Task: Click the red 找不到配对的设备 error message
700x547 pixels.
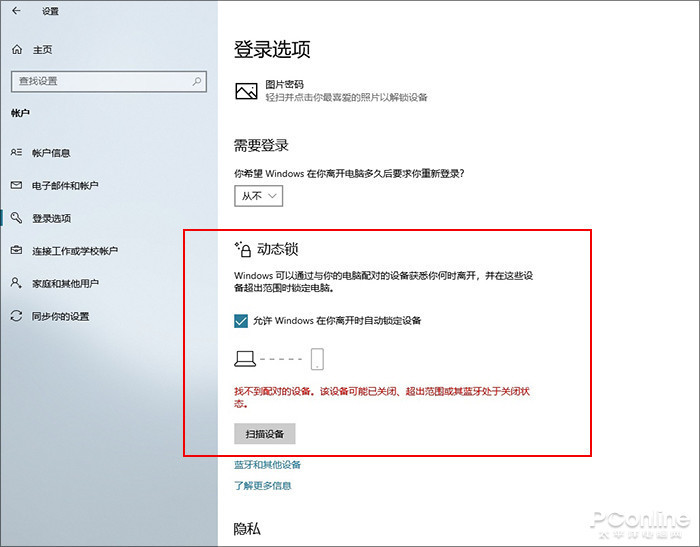Action: pyautogui.click(x=382, y=397)
